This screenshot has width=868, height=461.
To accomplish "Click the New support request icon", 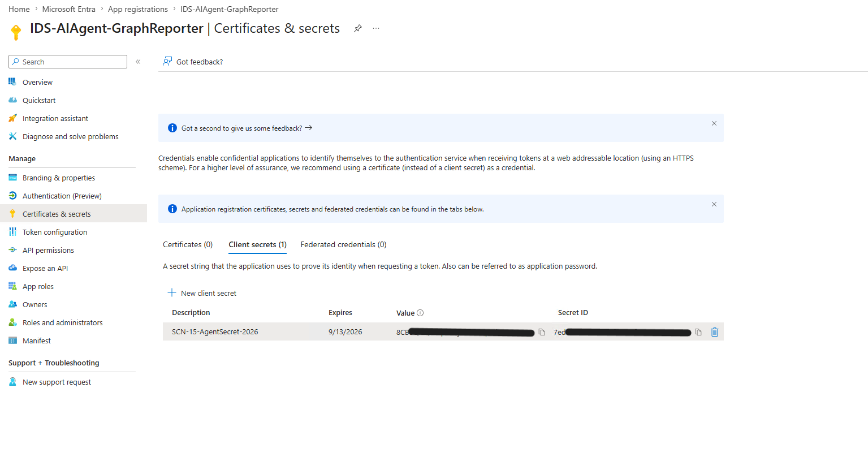I will pyautogui.click(x=12, y=382).
